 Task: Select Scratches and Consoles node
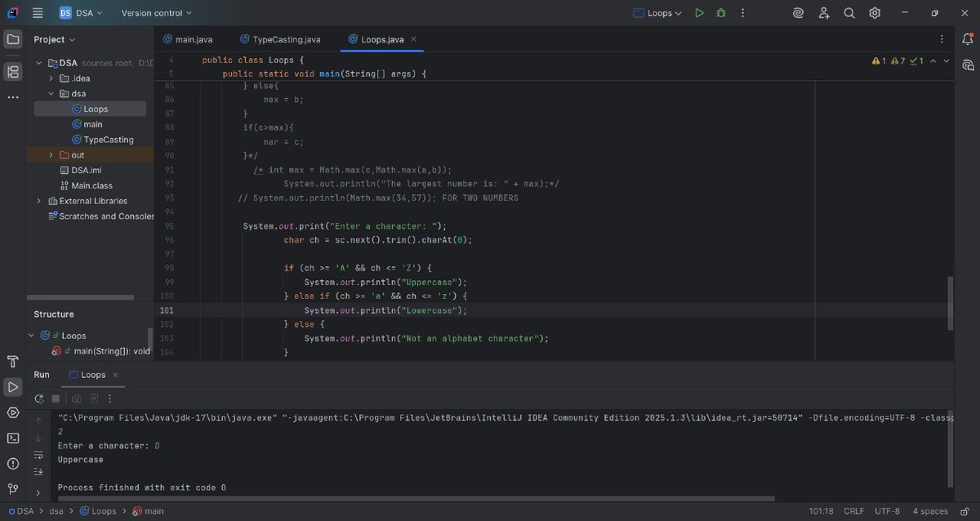coord(100,216)
